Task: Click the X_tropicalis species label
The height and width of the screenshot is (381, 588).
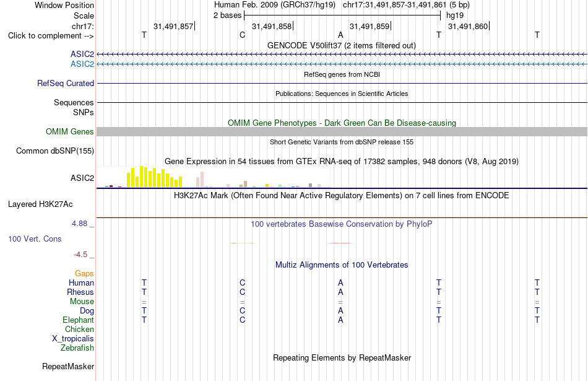Action: [73, 339]
